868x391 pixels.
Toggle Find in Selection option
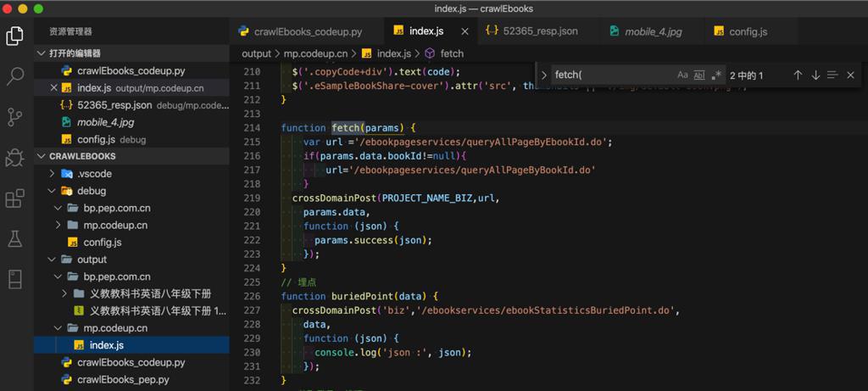point(832,75)
